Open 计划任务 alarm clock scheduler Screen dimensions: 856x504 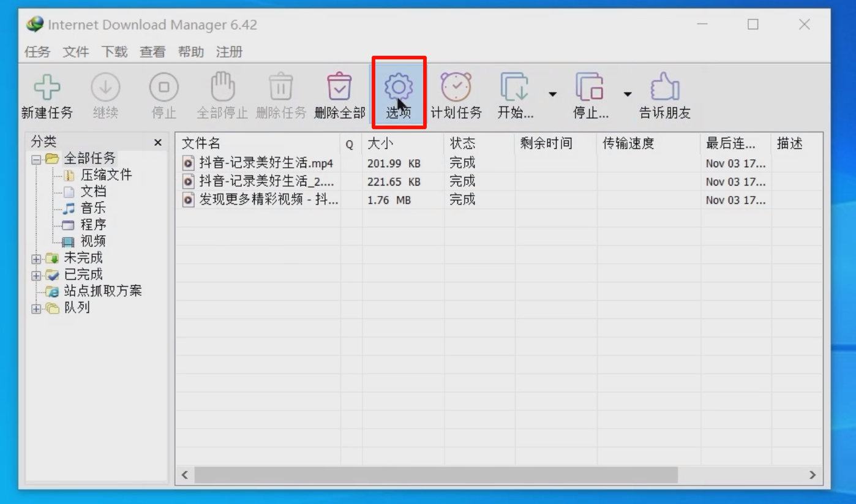tap(456, 87)
